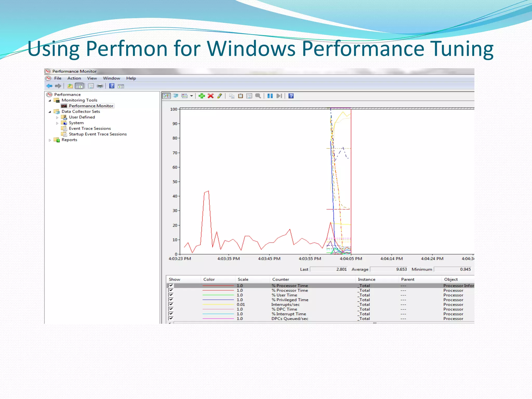The height and width of the screenshot is (399, 532).
Task: Click the Forward arrow in the toolbar
Action: tap(58, 86)
